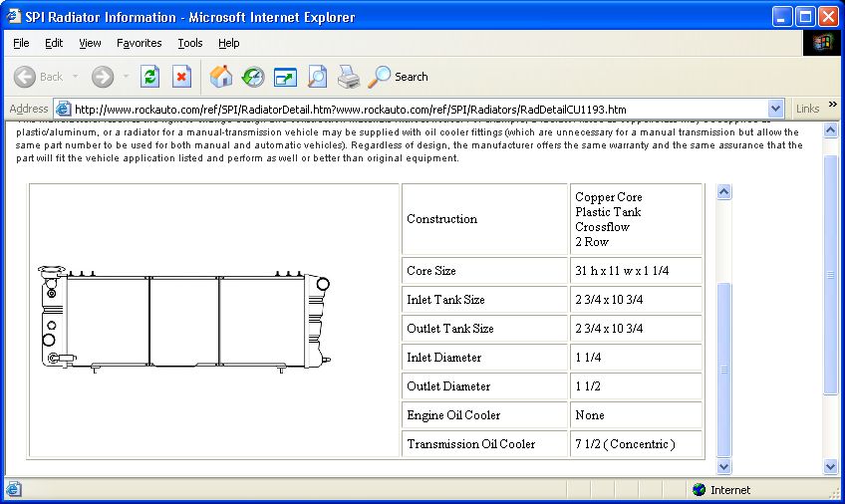Click the 'Address' bar label

(29, 109)
